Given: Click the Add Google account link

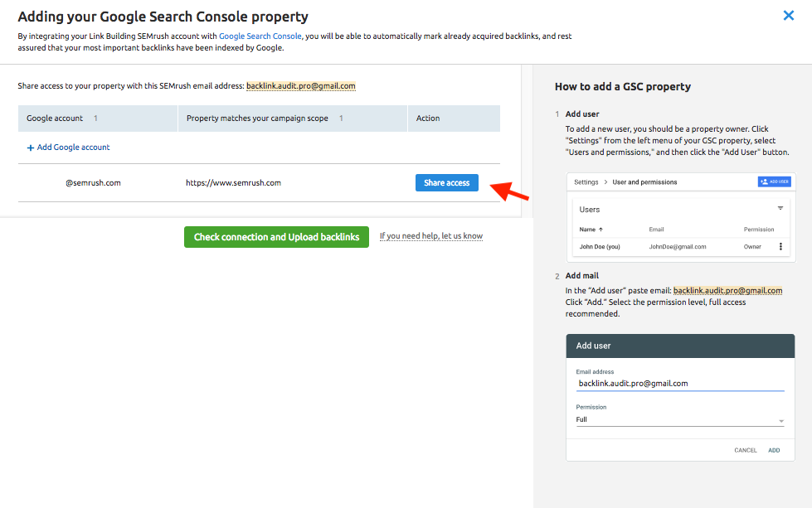Looking at the screenshot, I should 74,148.
